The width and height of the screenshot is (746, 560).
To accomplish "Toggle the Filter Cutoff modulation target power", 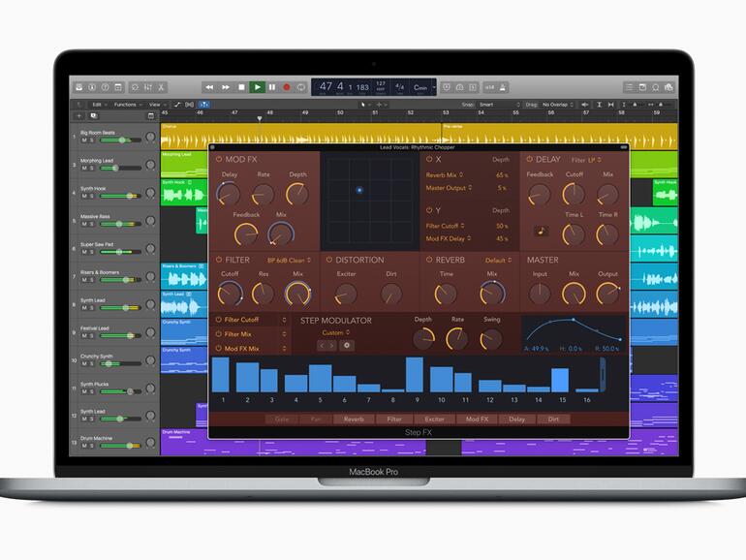I will [x=219, y=320].
